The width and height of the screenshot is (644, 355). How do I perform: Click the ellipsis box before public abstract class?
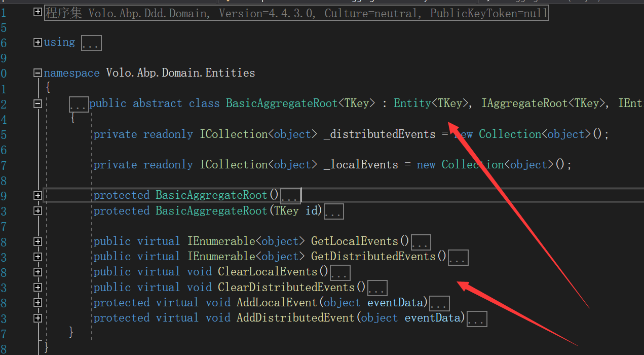[x=79, y=104]
